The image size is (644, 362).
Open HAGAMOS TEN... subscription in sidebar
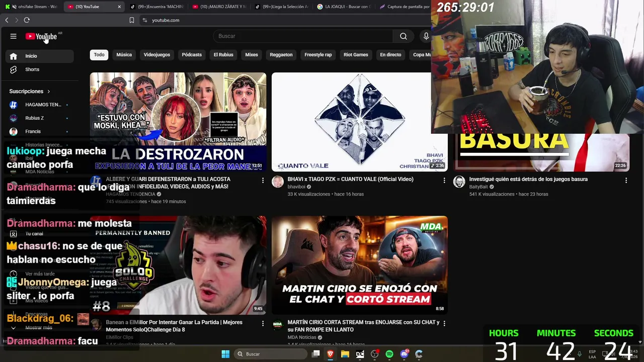tap(40, 105)
